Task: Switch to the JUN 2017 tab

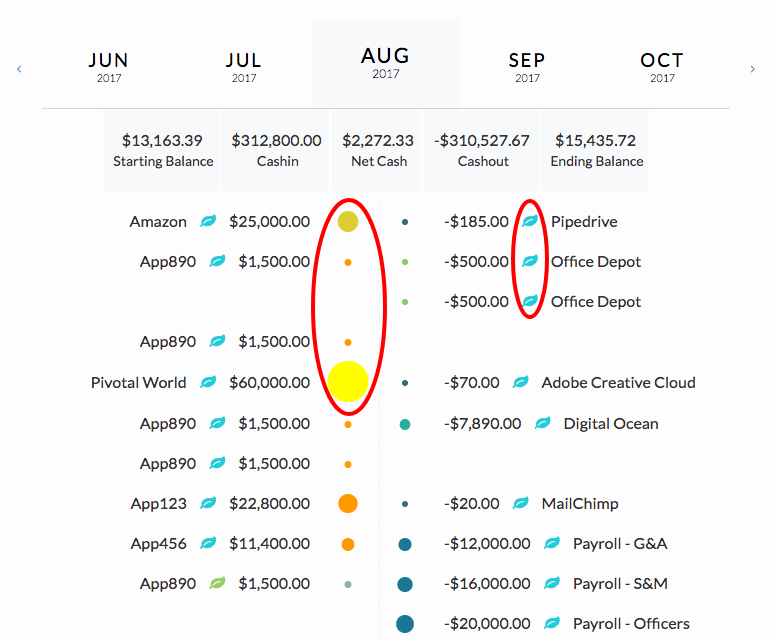Action: coord(109,67)
